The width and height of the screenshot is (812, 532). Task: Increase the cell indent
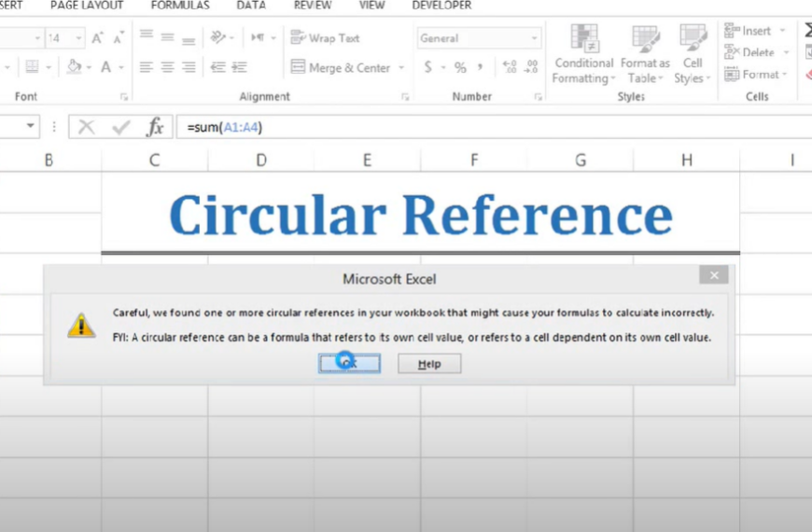pos(239,67)
